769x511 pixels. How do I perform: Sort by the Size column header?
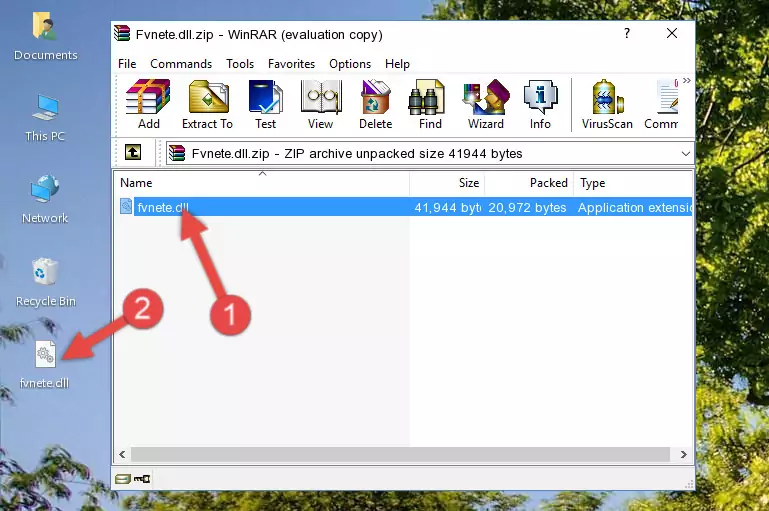point(447,183)
